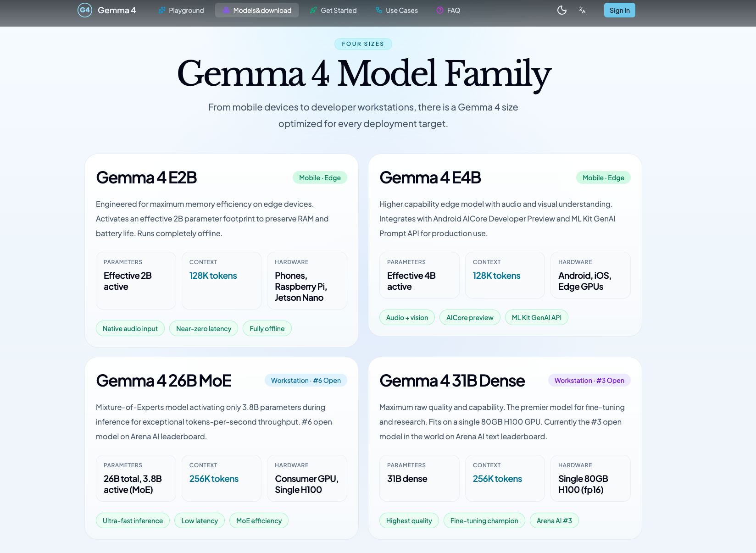Toggle the Fully offline tag on Gemma 4 E2B

(x=267, y=328)
